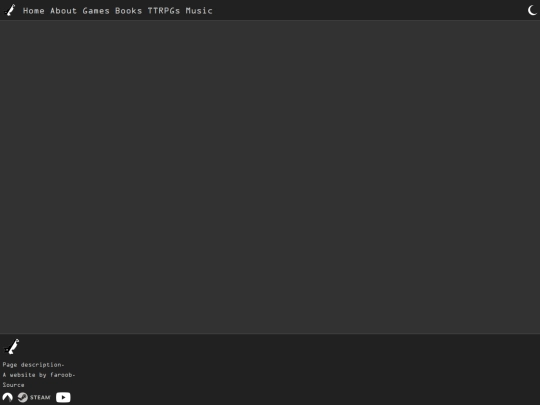The image size is (540, 405).
Task: Open the mountain-shaped social icon in footer
Action: pyautogui.click(x=8, y=397)
